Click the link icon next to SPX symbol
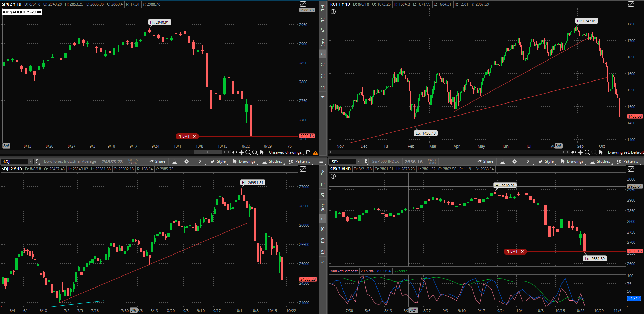644x314 pixels. 365,161
